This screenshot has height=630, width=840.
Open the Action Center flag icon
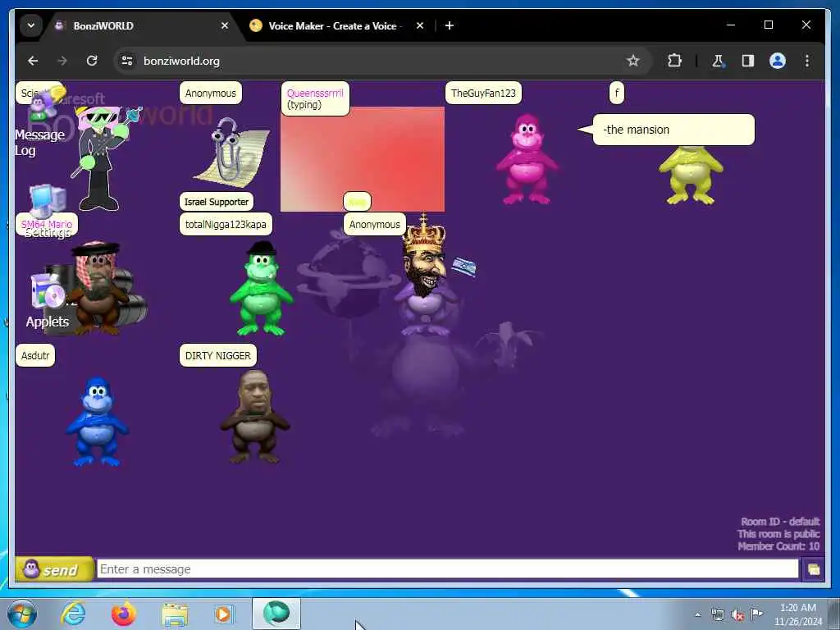[x=756, y=614]
